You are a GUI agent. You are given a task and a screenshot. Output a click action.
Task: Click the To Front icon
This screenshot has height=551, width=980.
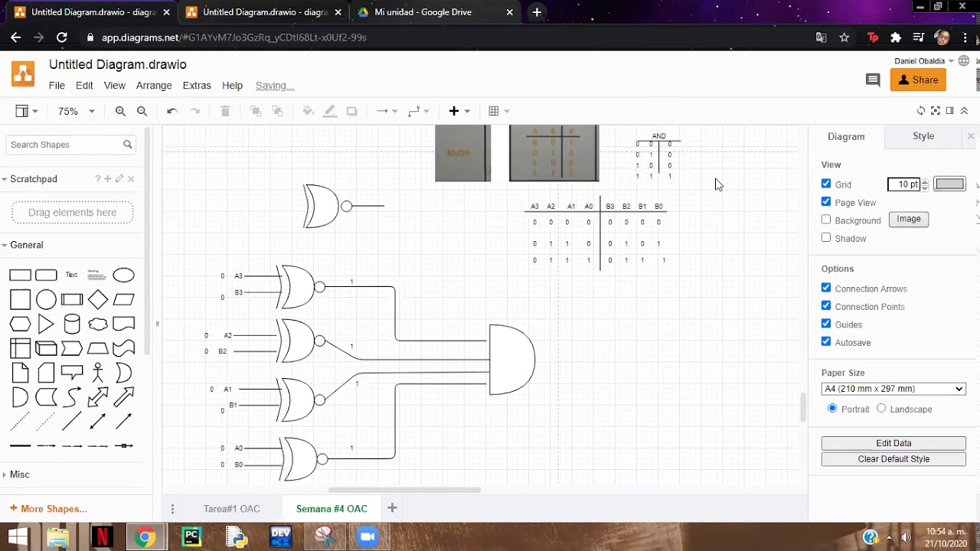click(256, 111)
